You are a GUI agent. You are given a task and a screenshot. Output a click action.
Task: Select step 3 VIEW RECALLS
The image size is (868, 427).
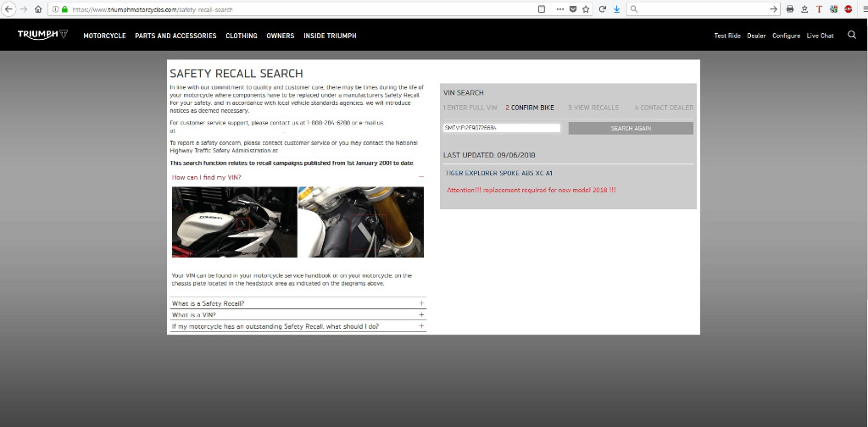click(x=593, y=108)
